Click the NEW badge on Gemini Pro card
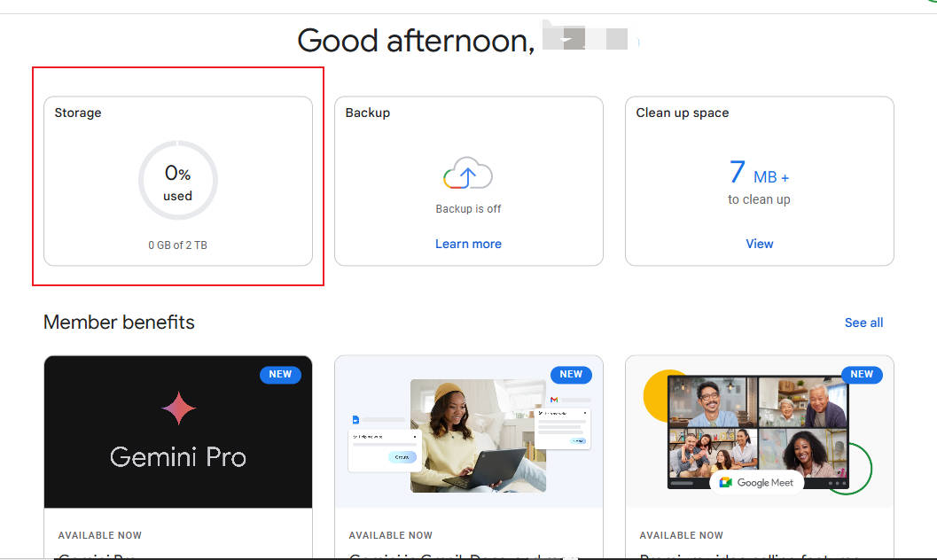The image size is (937, 560). tap(280, 374)
